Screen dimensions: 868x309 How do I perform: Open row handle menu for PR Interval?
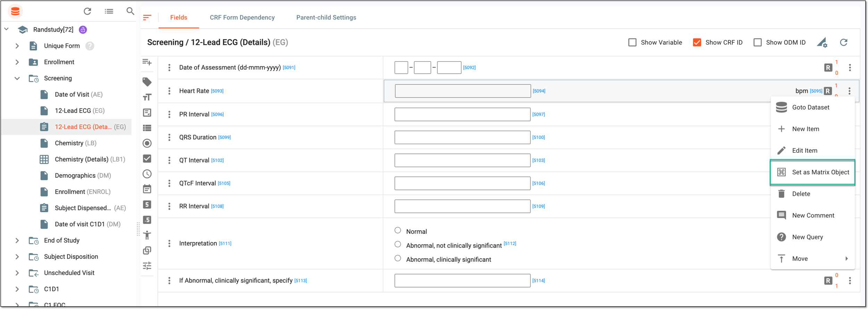(169, 114)
